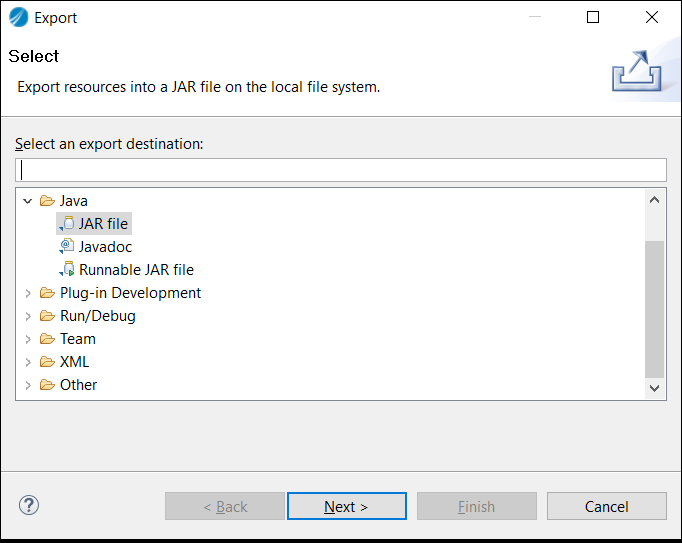This screenshot has width=682, height=543.
Task: Expand the XML category
Action: coord(28,362)
